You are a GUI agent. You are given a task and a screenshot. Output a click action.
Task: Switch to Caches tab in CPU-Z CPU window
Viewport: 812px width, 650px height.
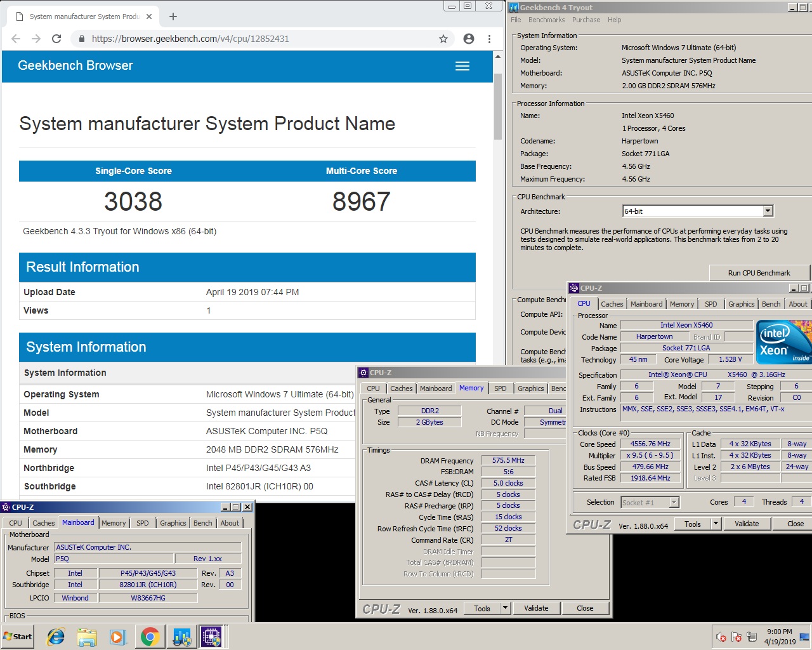click(x=612, y=304)
